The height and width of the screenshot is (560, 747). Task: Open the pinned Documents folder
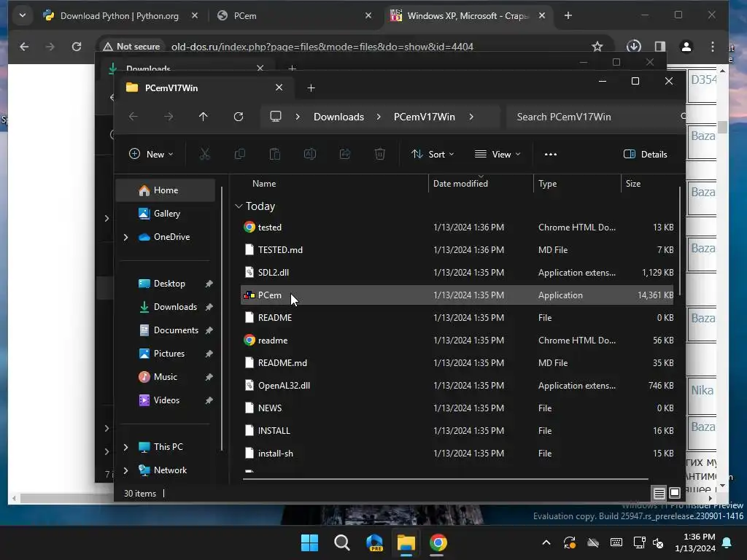(176, 330)
